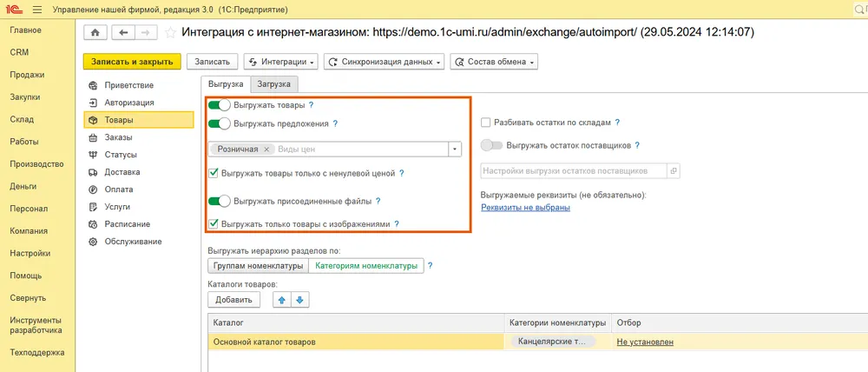
Task: Add page to favorites with star icon
Action: [171, 33]
